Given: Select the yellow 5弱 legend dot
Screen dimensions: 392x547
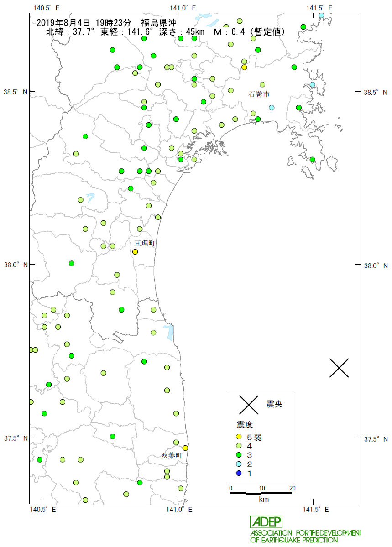Looking at the screenshot, I should (239, 437).
